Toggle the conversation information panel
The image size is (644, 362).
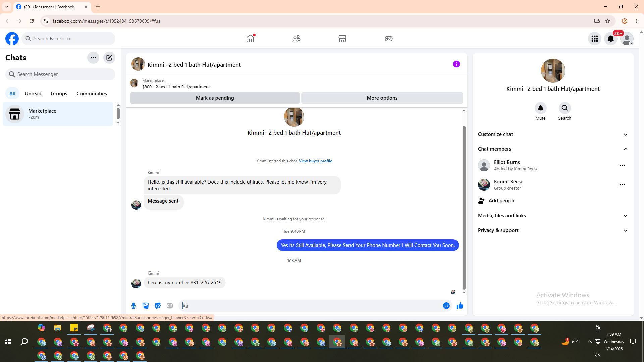pos(456,64)
